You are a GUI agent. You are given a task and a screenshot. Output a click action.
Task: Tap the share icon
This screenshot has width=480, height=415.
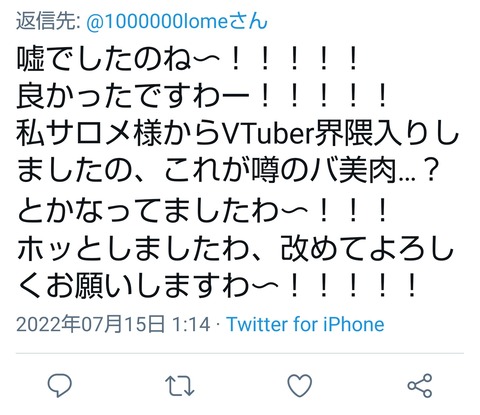click(x=420, y=386)
